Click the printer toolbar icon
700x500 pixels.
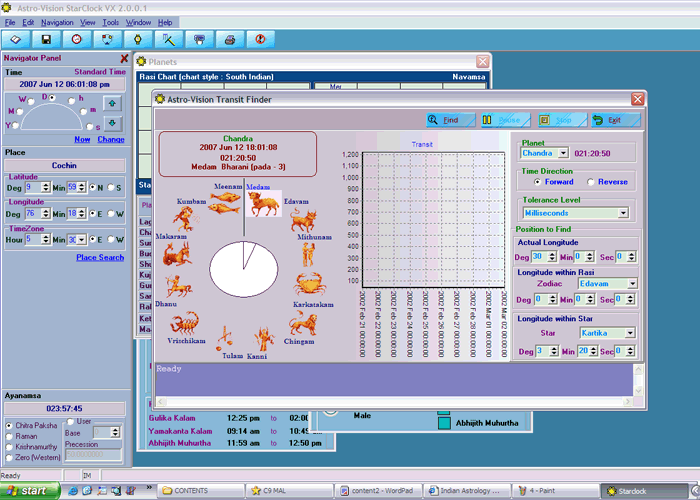coord(230,40)
